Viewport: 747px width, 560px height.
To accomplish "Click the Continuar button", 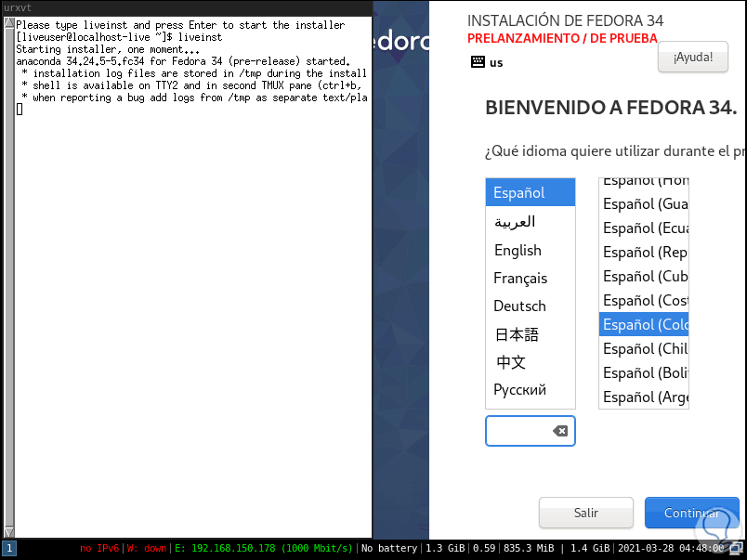I will click(x=692, y=513).
